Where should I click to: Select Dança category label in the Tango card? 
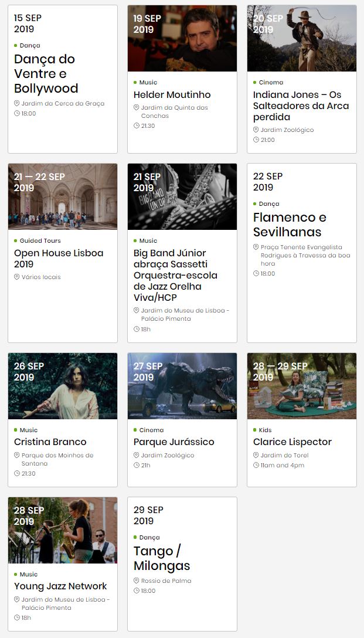[x=149, y=538]
